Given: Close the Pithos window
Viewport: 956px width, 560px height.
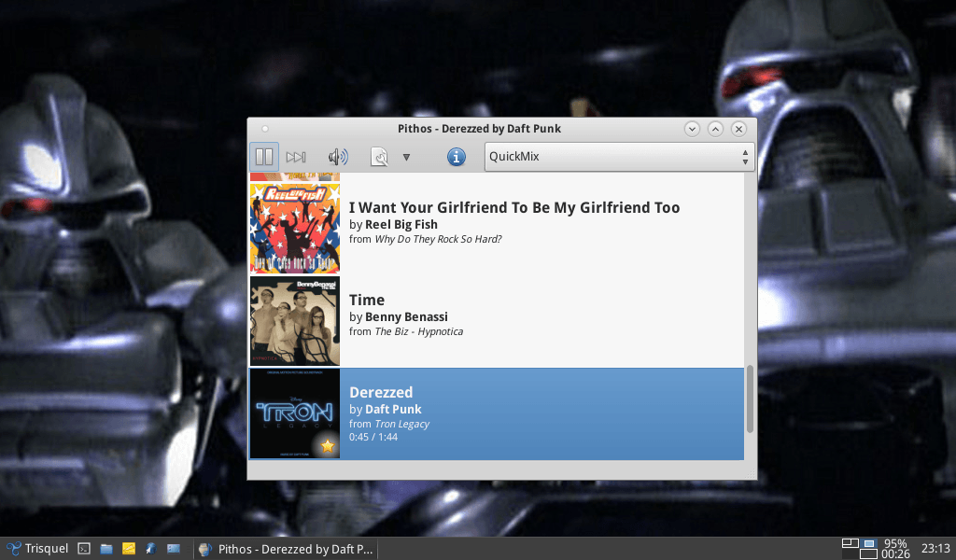Looking at the screenshot, I should (738, 129).
